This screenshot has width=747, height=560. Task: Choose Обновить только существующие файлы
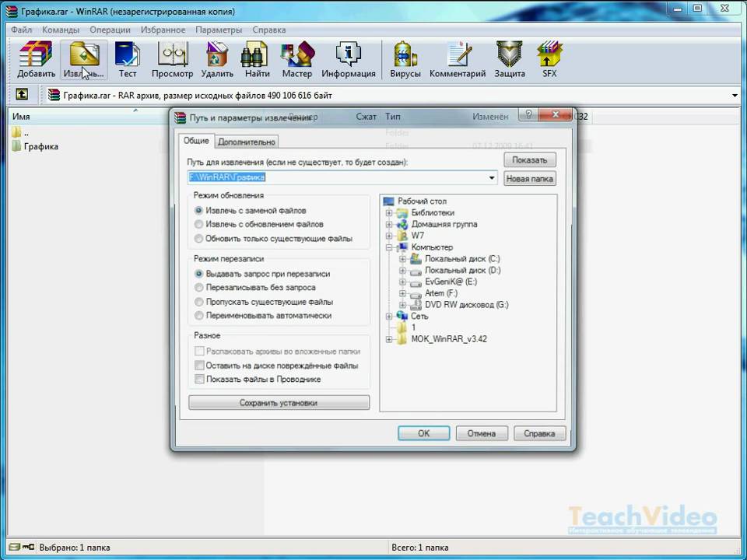click(198, 238)
